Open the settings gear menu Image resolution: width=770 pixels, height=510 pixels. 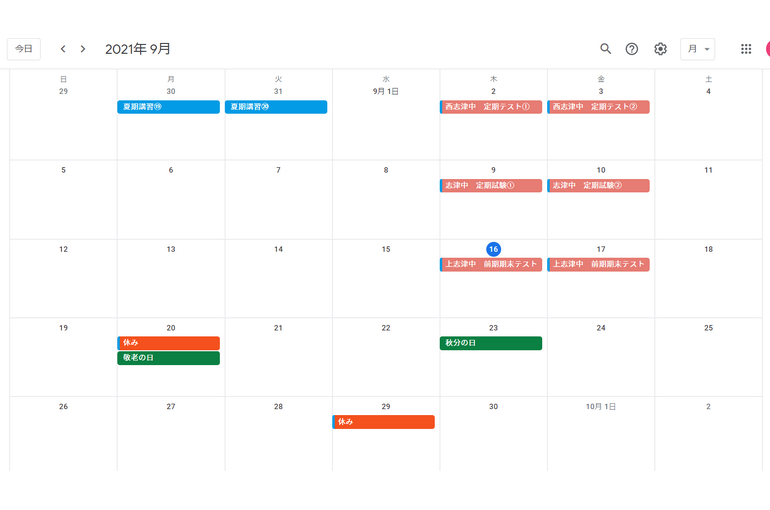pyautogui.click(x=660, y=49)
